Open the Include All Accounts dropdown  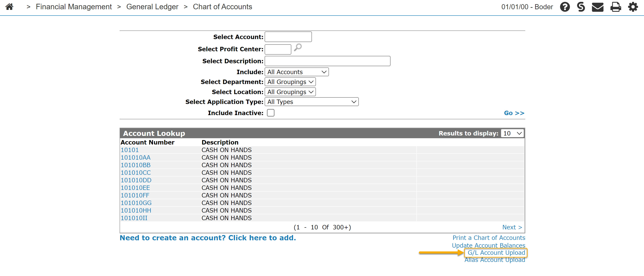[297, 72]
